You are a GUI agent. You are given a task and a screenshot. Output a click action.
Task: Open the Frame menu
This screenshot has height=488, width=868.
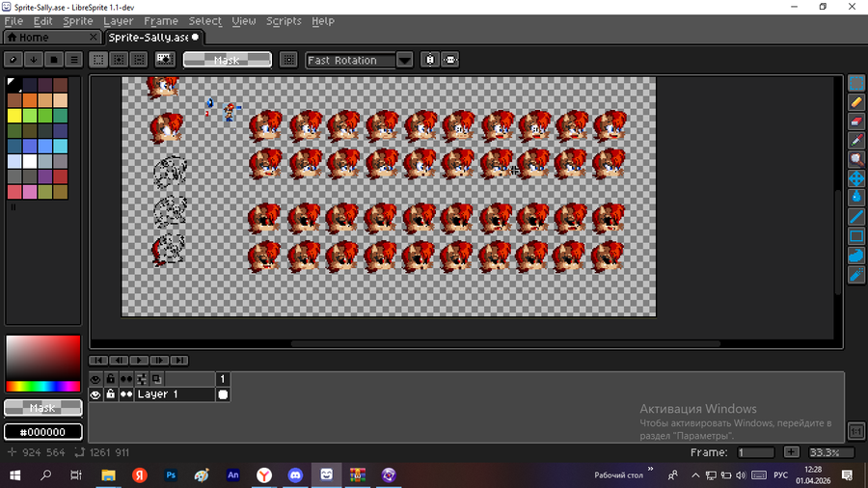160,21
